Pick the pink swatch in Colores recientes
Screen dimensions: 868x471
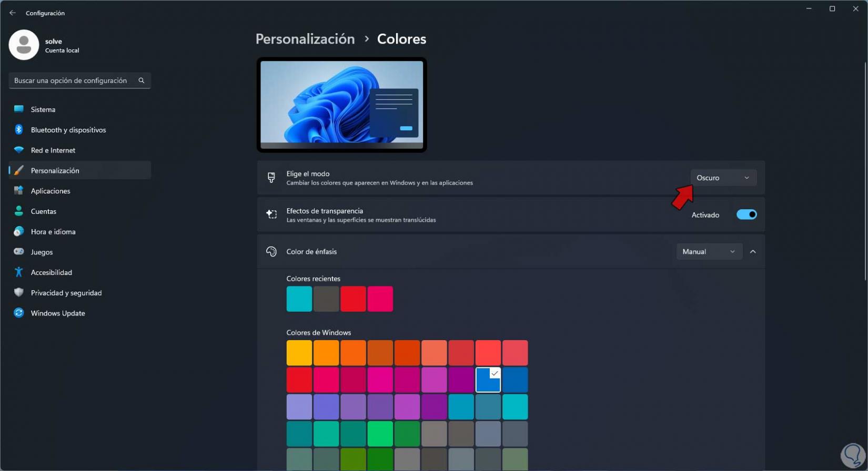(x=380, y=299)
